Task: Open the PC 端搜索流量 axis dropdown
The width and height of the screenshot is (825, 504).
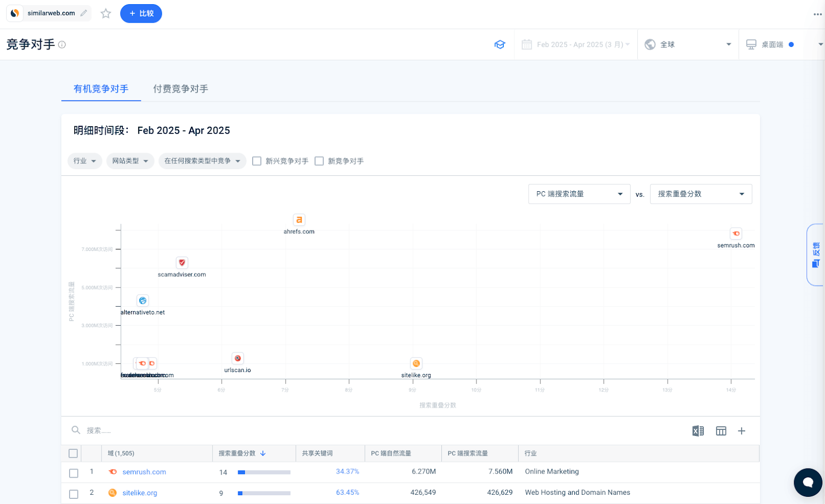Action: tap(579, 194)
